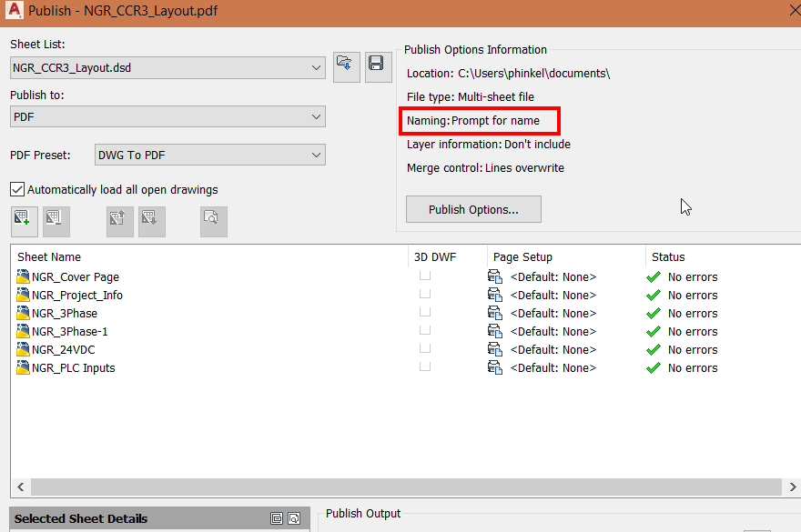Click the Sheet Name column header
The image size is (801, 532).
point(48,256)
